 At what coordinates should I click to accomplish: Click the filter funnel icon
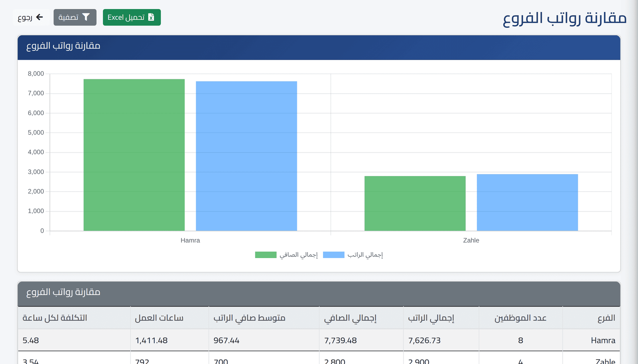pos(86,17)
